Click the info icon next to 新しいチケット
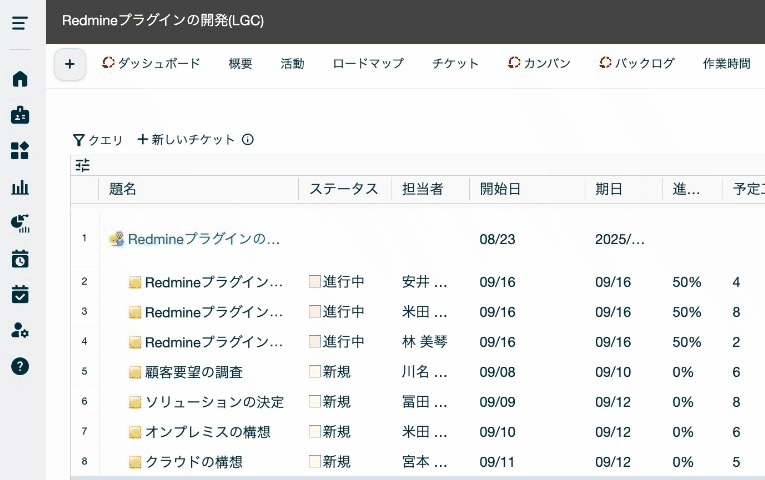This screenshot has height=480, width=765. pos(248,140)
